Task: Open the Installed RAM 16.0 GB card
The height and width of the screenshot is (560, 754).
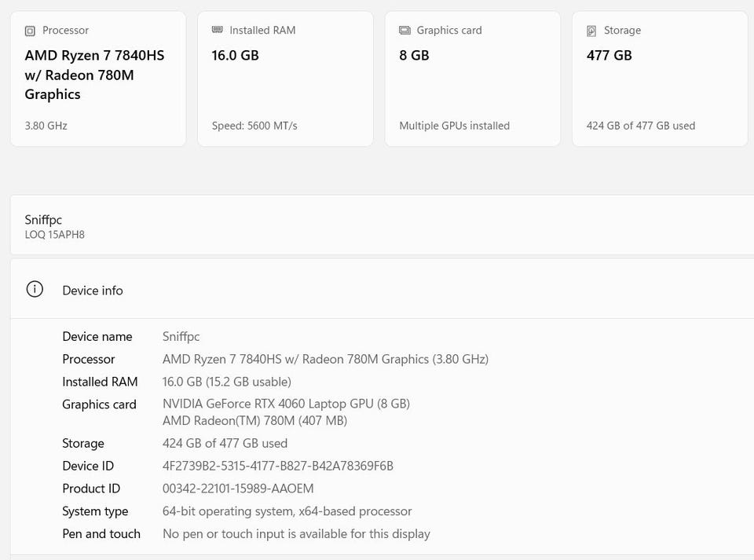Action: (285, 79)
